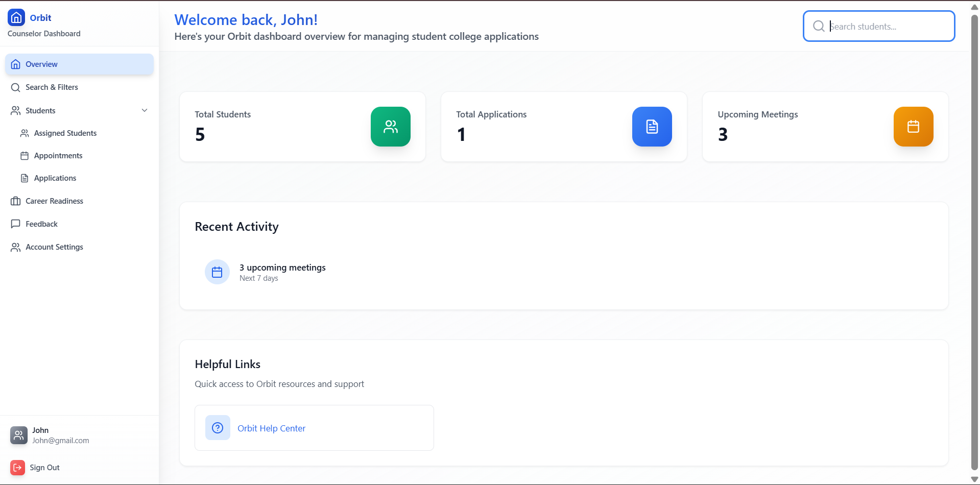
Task: Click the Helpful Links heading
Action: tap(228, 364)
